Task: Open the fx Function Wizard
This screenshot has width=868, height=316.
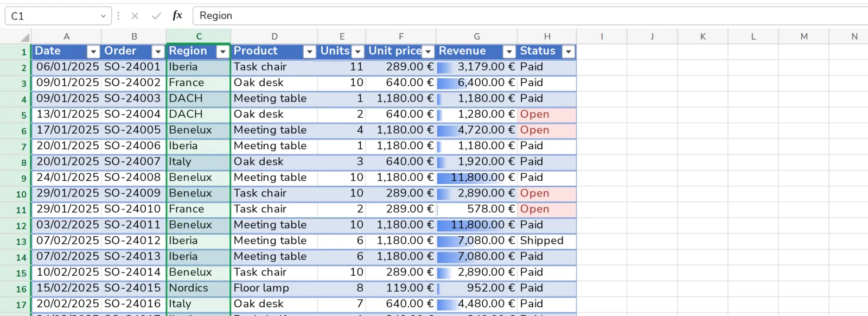Action: (x=177, y=15)
